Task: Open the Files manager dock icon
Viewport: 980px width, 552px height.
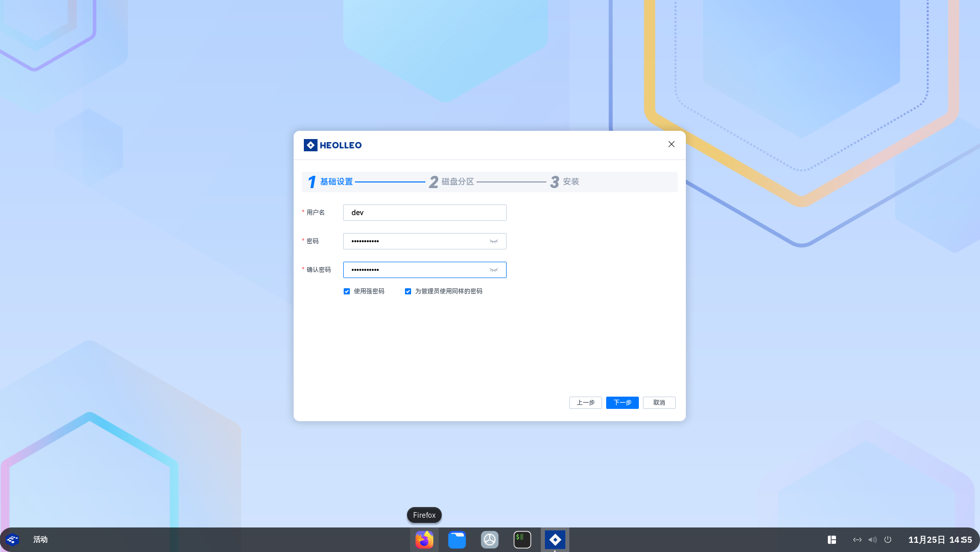Action: click(457, 540)
